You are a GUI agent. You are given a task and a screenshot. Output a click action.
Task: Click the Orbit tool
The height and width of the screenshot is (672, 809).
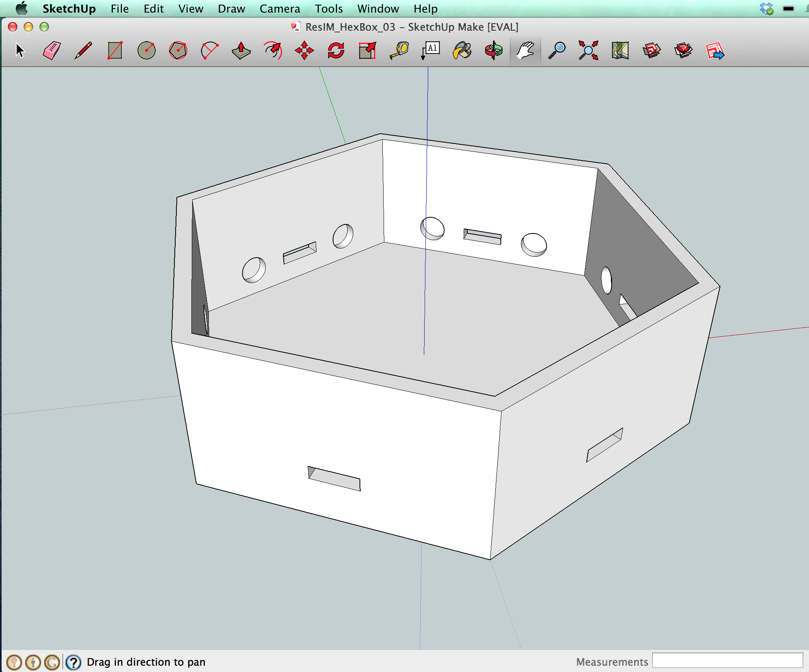tap(494, 50)
